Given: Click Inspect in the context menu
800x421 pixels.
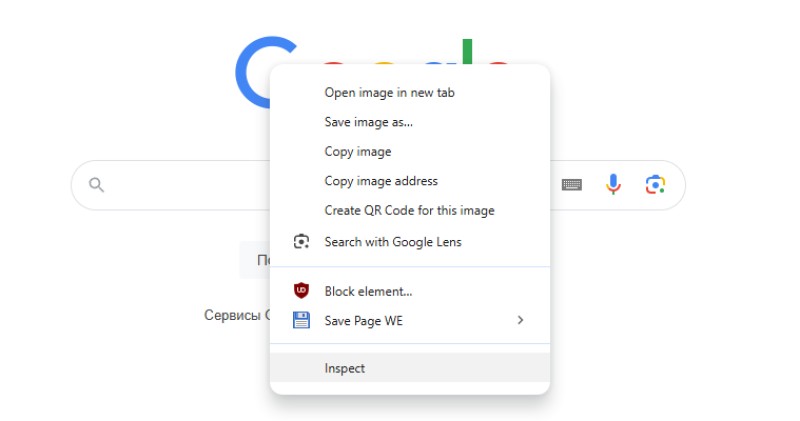Looking at the screenshot, I should point(344,368).
